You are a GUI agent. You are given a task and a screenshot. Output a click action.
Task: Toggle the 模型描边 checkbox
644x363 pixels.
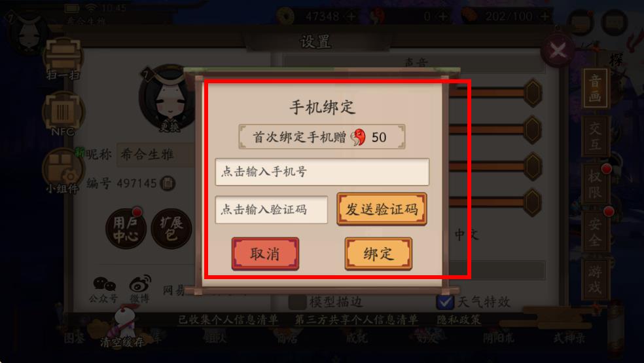coord(297,302)
